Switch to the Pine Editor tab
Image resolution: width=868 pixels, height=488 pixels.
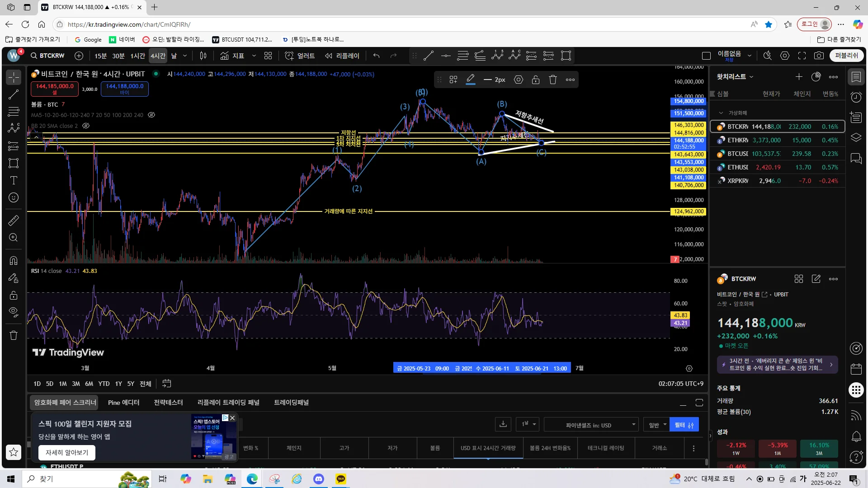pos(123,402)
